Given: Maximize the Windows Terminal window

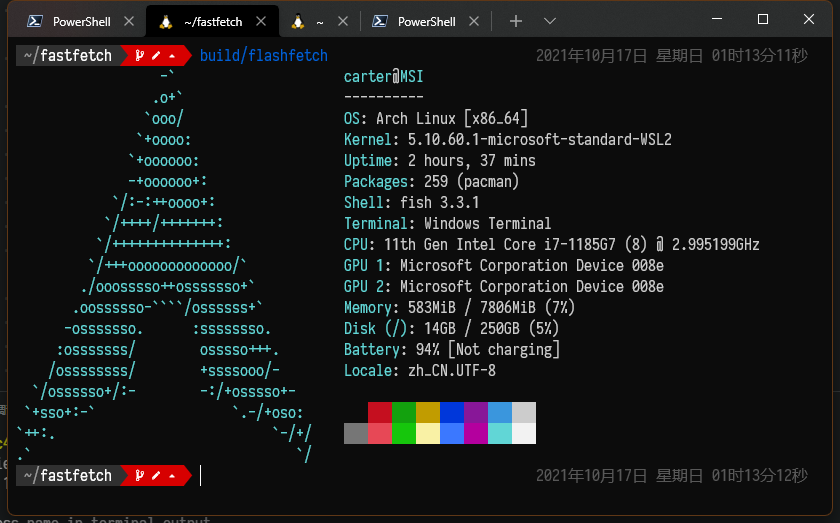Looking at the screenshot, I should (763, 19).
